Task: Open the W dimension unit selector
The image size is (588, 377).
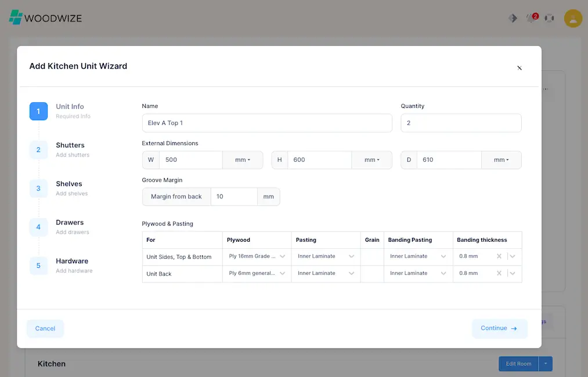Action: coord(242,159)
